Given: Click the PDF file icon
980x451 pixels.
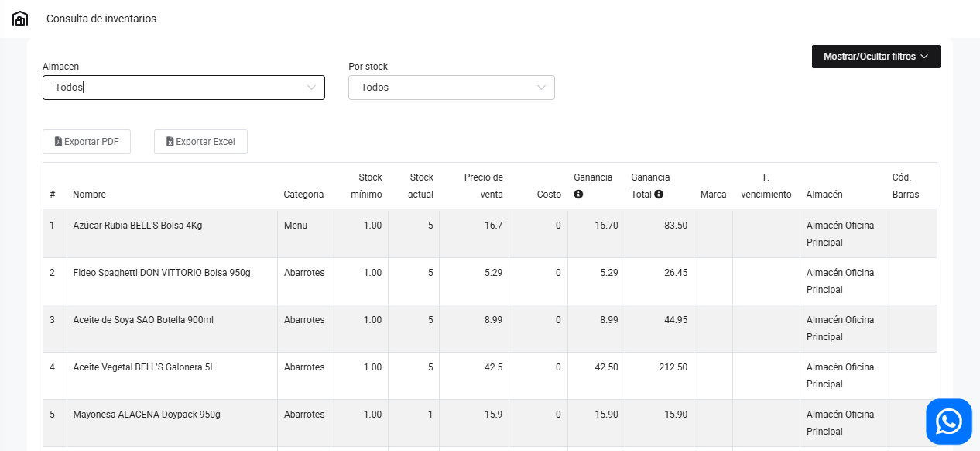Looking at the screenshot, I should tap(58, 142).
